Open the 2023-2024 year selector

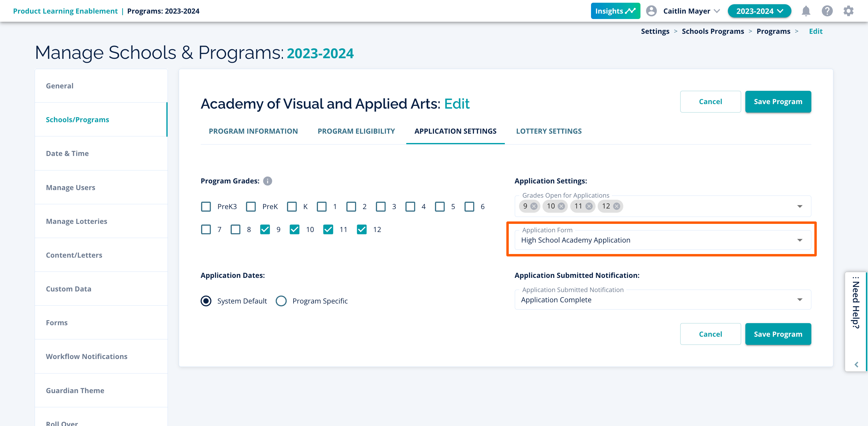coord(759,11)
